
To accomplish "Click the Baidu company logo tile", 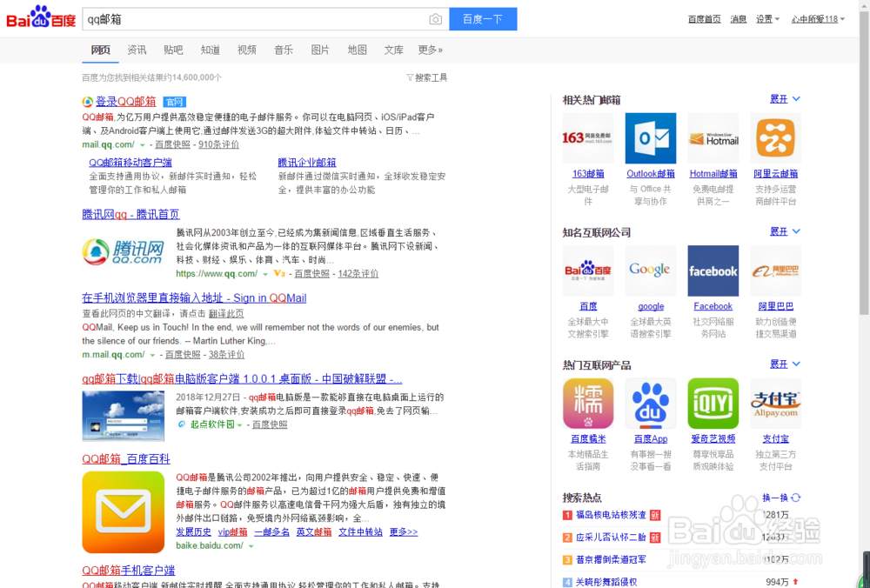I will 588,271.
